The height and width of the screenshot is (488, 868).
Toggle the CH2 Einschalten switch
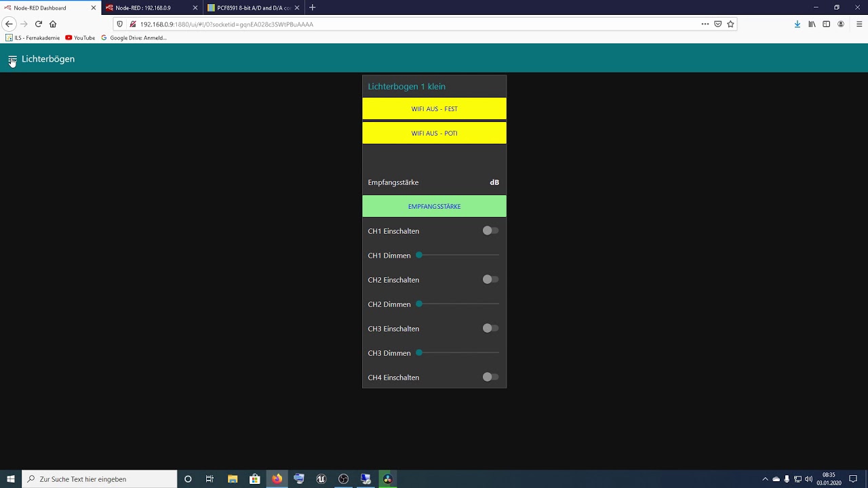pyautogui.click(x=490, y=279)
